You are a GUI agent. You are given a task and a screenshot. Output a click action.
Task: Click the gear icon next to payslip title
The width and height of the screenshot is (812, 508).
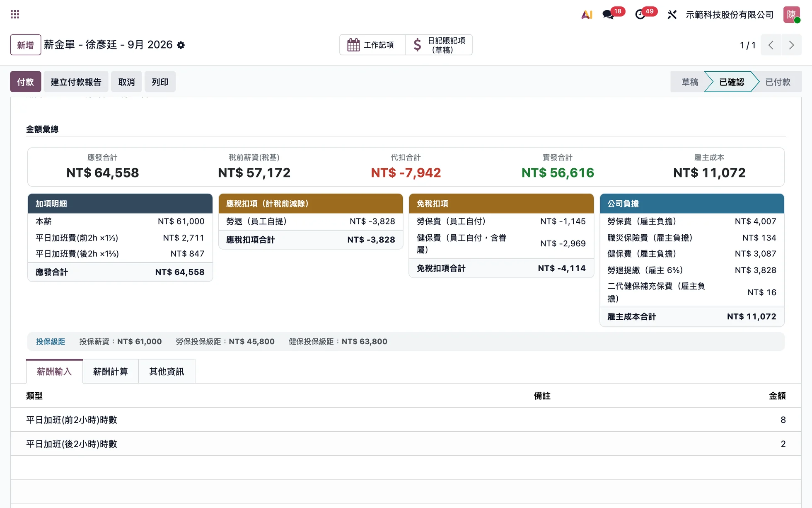(181, 45)
